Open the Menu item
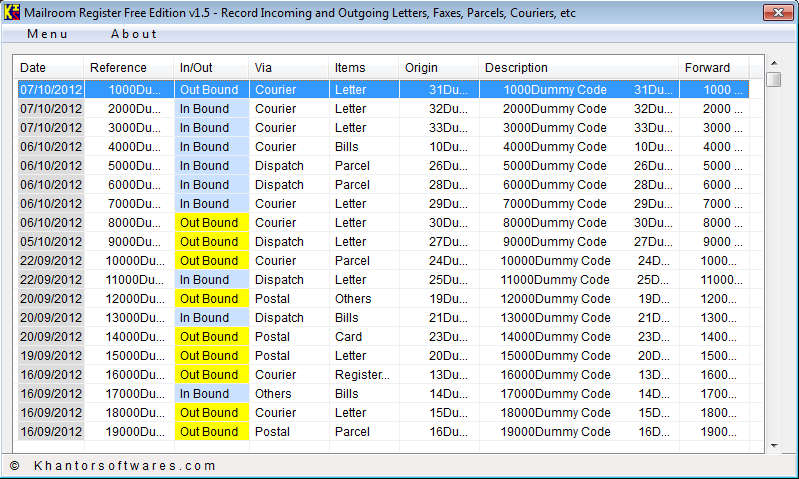Viewport: 799px width, 479px height. [47, 34]
